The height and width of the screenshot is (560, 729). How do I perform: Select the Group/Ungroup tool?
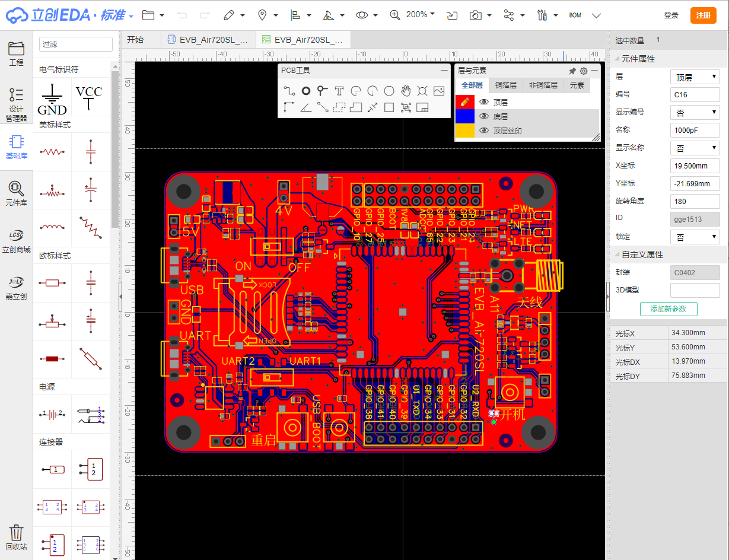pyautogui.click(x=406, y=107)
